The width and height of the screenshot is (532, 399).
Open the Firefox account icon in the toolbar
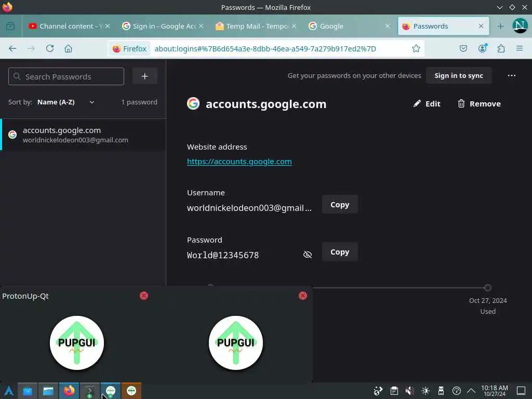(483, 48)
